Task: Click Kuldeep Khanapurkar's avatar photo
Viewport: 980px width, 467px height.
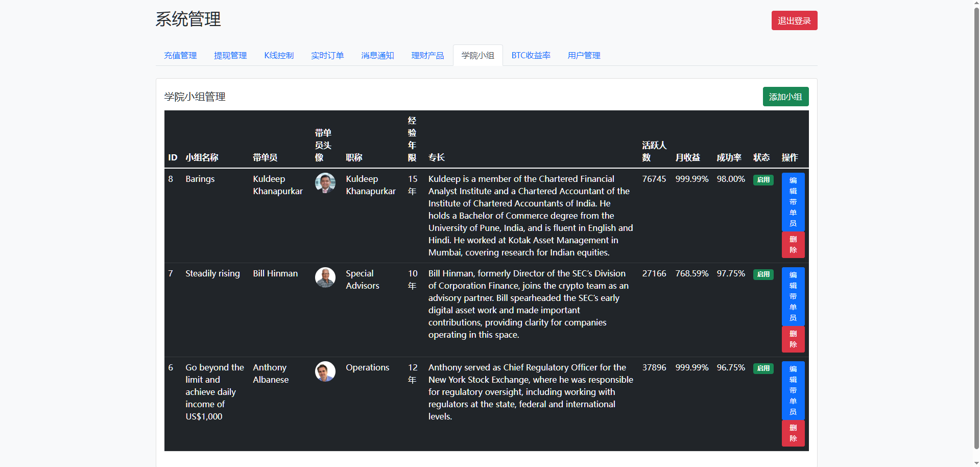Action: (x=325, y=183)
